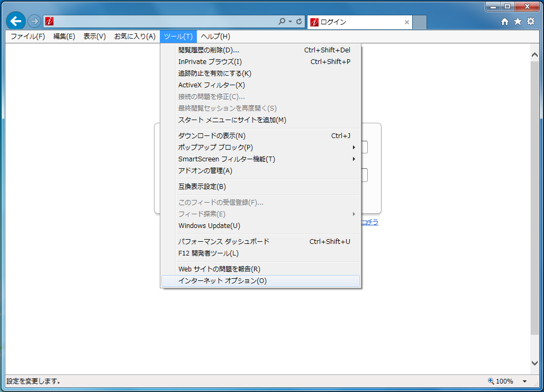Open the Tools gear icon
The height and width of the screenshot is (392, 544).
(x=531, y=21)
